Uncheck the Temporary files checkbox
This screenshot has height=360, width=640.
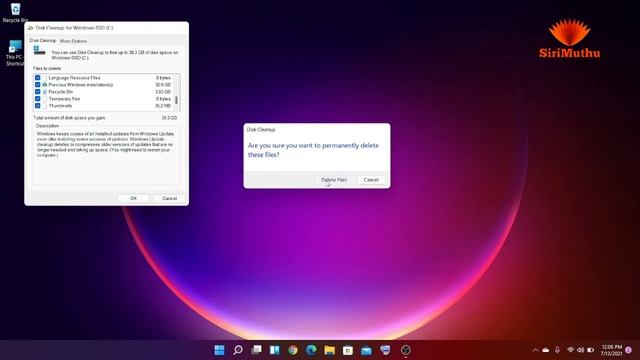(38, 99)
